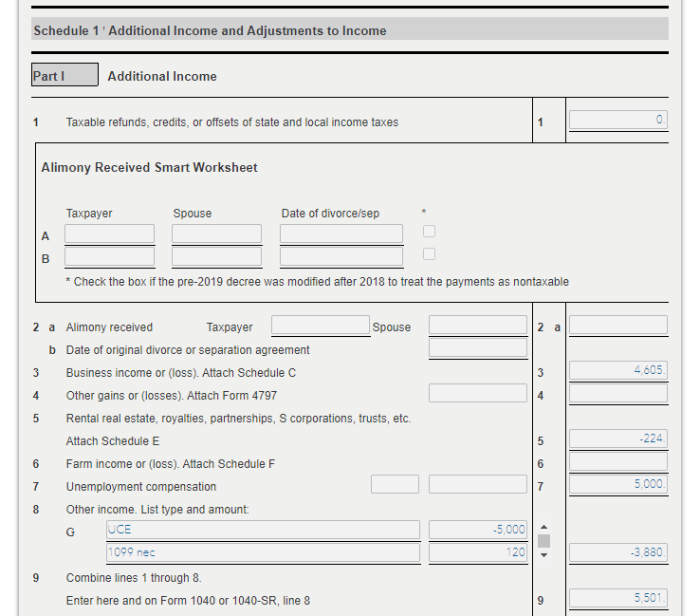The image size is (700, 616).
Task: Click line 9 combined total 5,501
Action: pyautogui.click(x=618, y=598)
